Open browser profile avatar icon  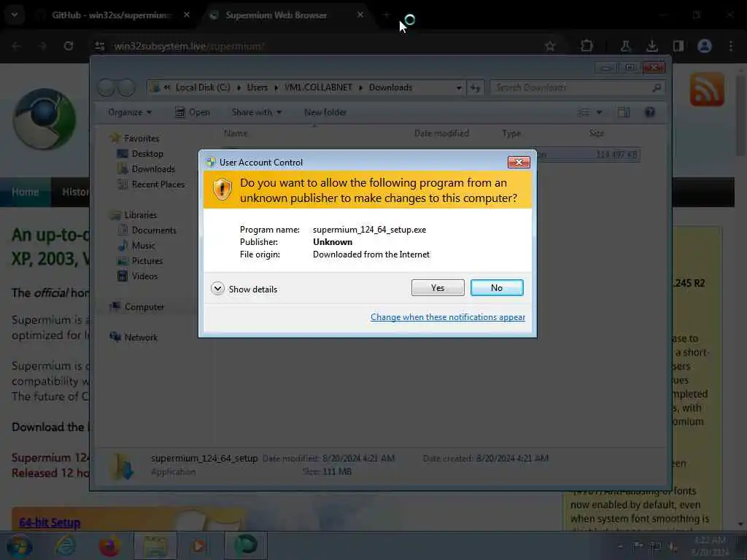[x=705, y=46]
